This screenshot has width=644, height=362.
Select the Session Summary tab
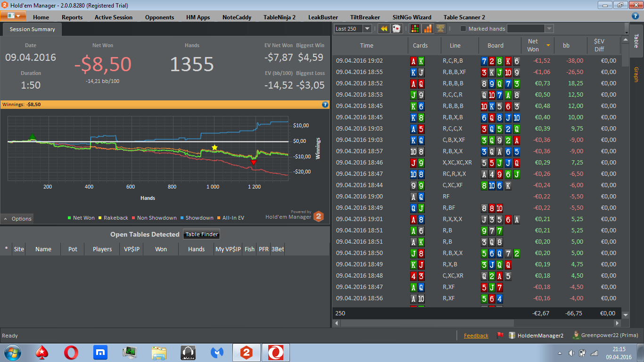click(32, 29)
